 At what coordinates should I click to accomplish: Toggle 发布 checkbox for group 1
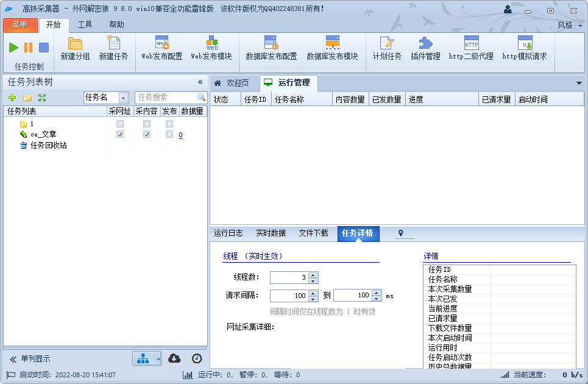click(169, 124)
